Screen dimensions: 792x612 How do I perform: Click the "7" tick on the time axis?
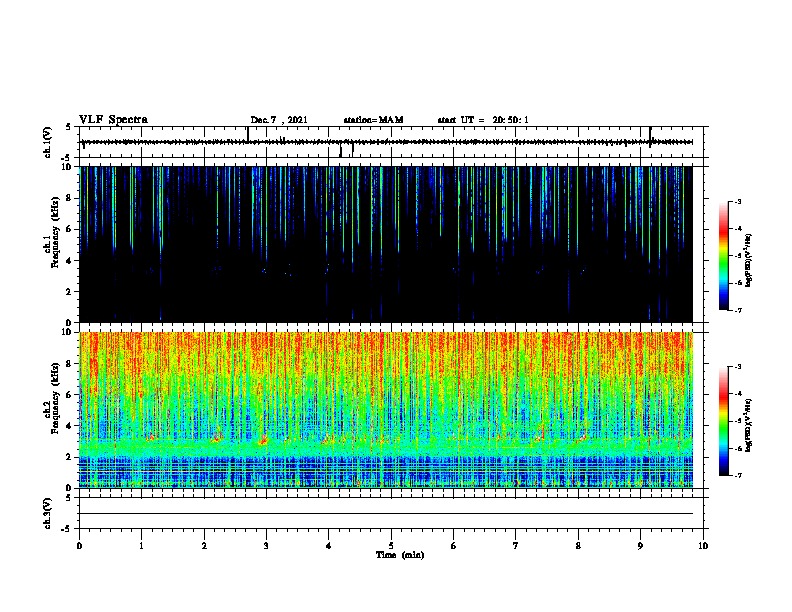tap(516, 546)
